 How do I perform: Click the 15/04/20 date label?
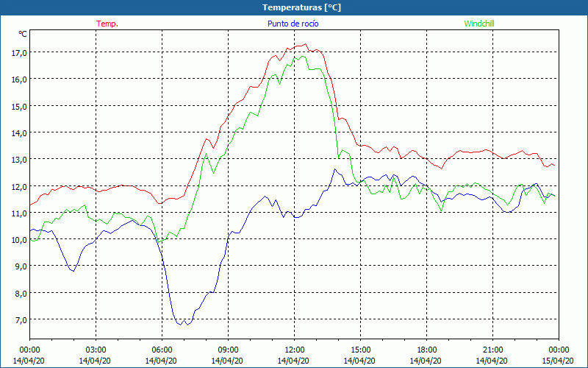click(x=558, y=361)
